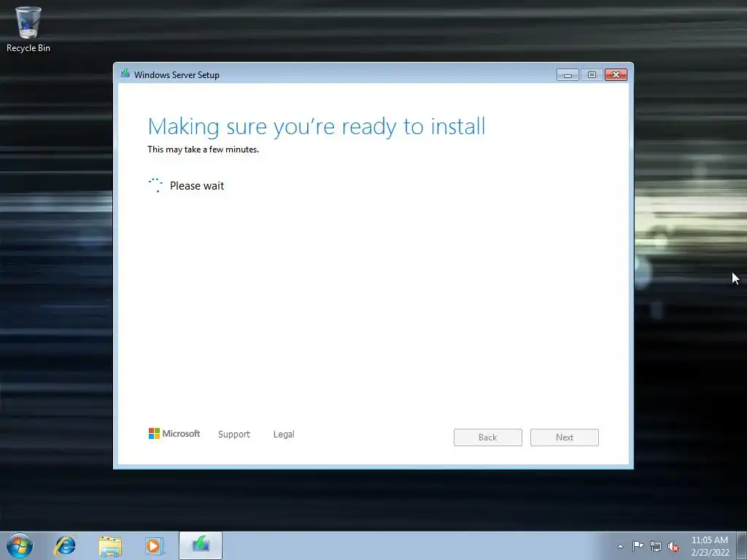
Task: Click the Microsoft logo
Action: tap(174, 433)
